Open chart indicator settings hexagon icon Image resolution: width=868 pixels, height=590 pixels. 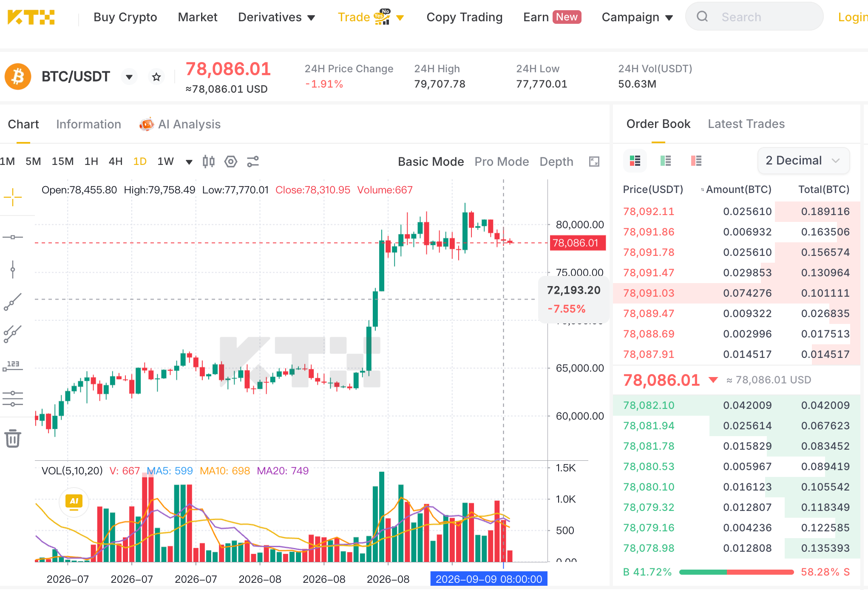tap(231, 162)
